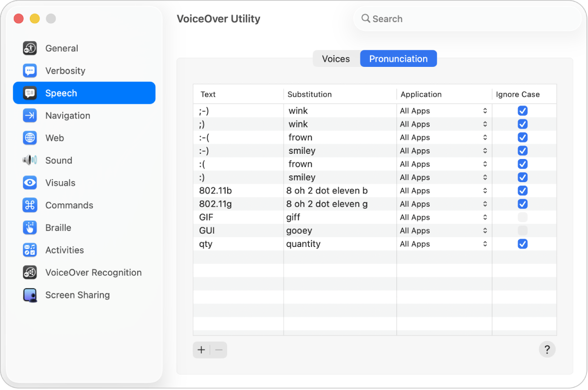Viewport: 588px width, 390px height.
Task: Select the Sound speaker icon
Action: tap(29, 160)
